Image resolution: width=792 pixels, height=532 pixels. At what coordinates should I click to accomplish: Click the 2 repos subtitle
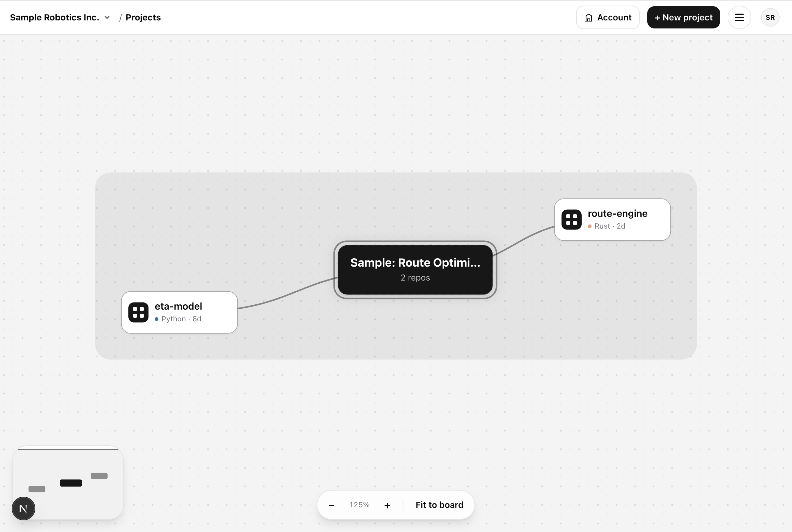(415, 277)
